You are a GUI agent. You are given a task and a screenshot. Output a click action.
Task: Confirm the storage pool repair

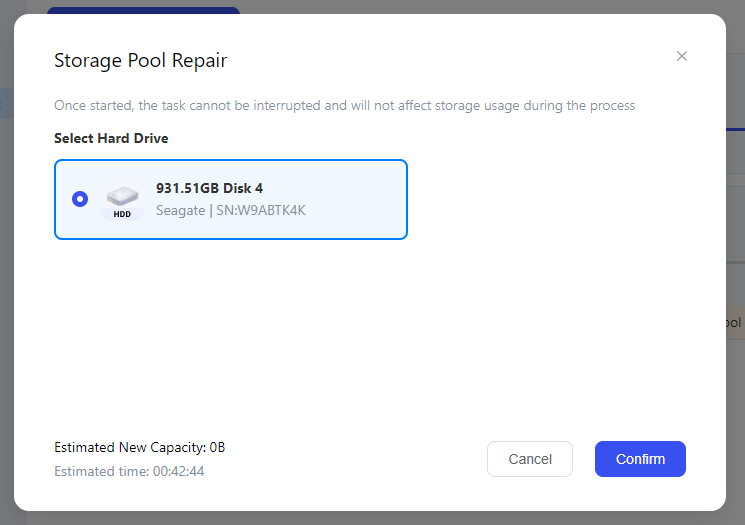pyautogui.click(x=640, y=459)
